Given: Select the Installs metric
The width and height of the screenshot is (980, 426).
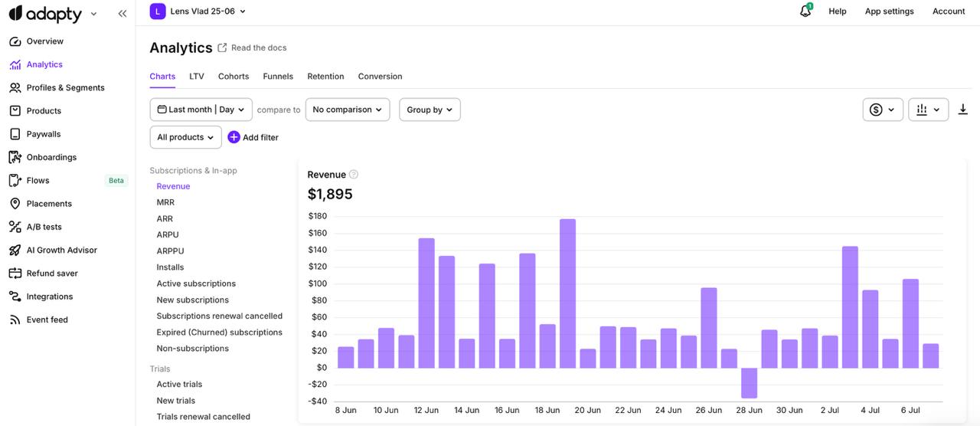Looking at the screenshot, I should point(170,267).
